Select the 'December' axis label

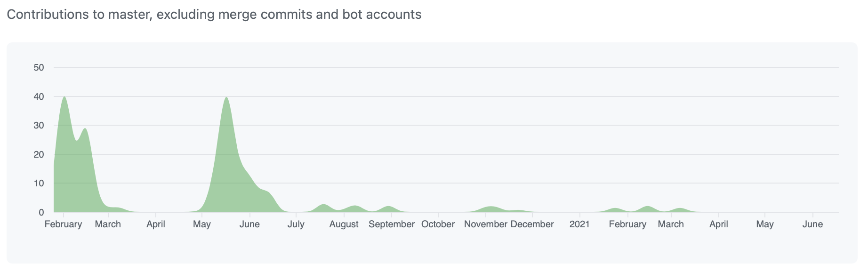click(532, 224)
